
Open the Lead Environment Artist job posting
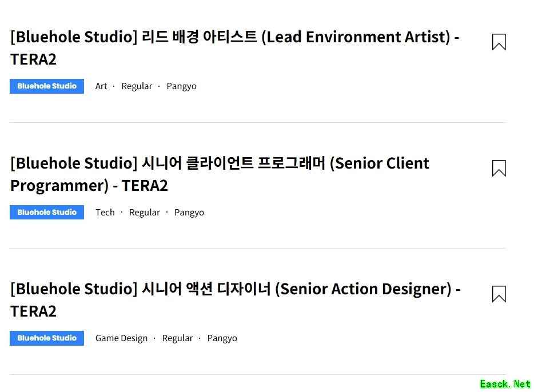[234, 38]
